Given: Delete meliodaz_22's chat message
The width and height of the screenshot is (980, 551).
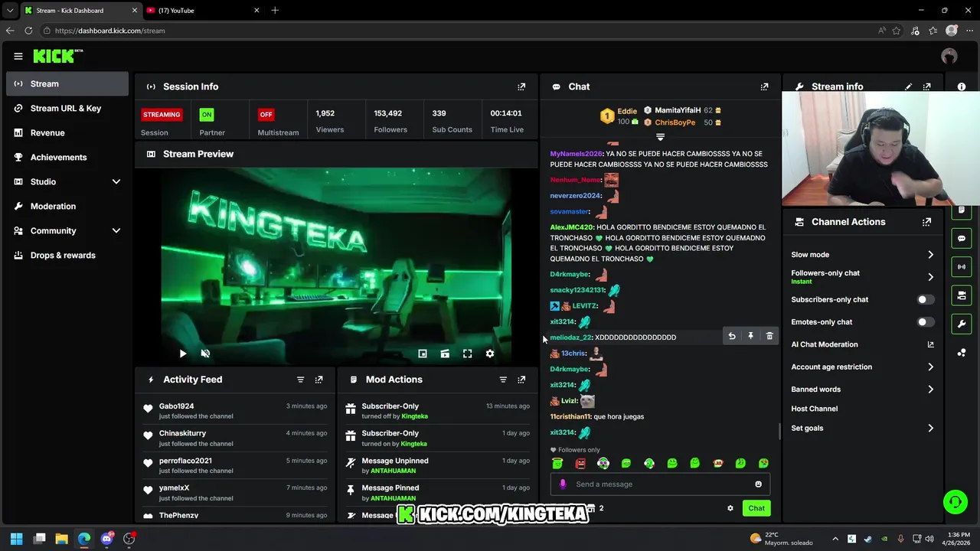Looking at the screenshot, I should pos(769,336).
